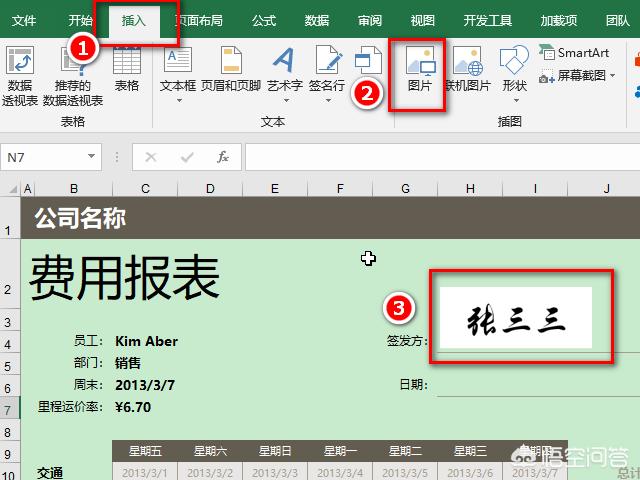This screenshot has width=640, height=480.
Task: Click the 公司名称 title cell
Action: coord(80,218)
